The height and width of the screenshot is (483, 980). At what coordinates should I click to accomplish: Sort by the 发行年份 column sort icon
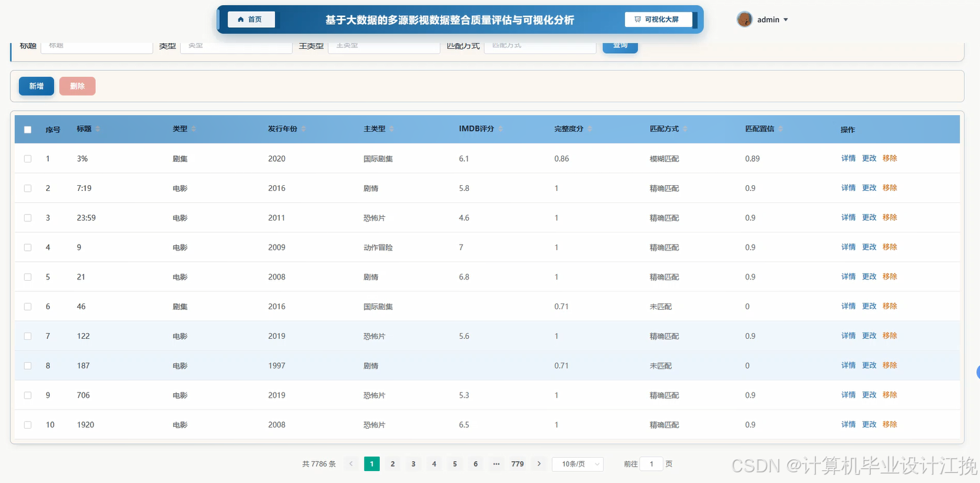303,129
